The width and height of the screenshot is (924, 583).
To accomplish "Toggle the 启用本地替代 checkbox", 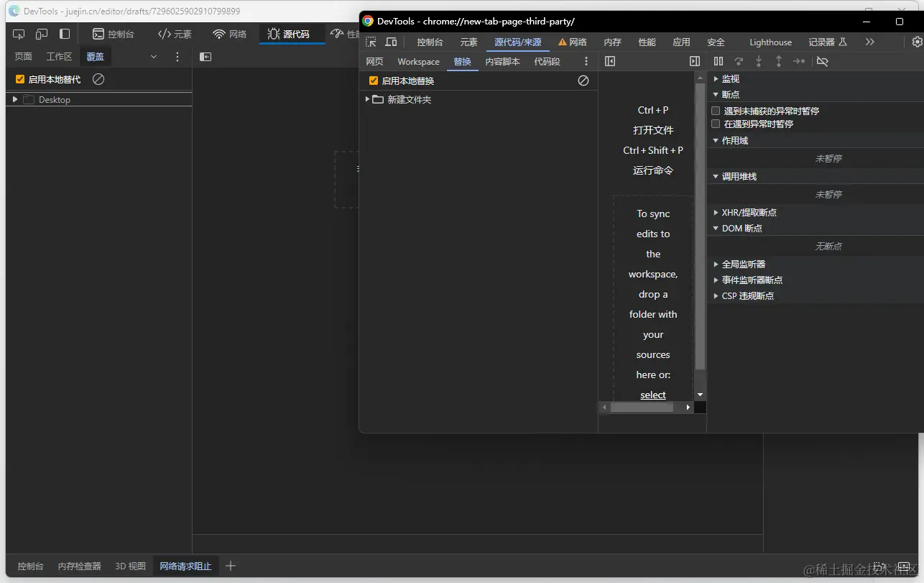I will point(20,79).
